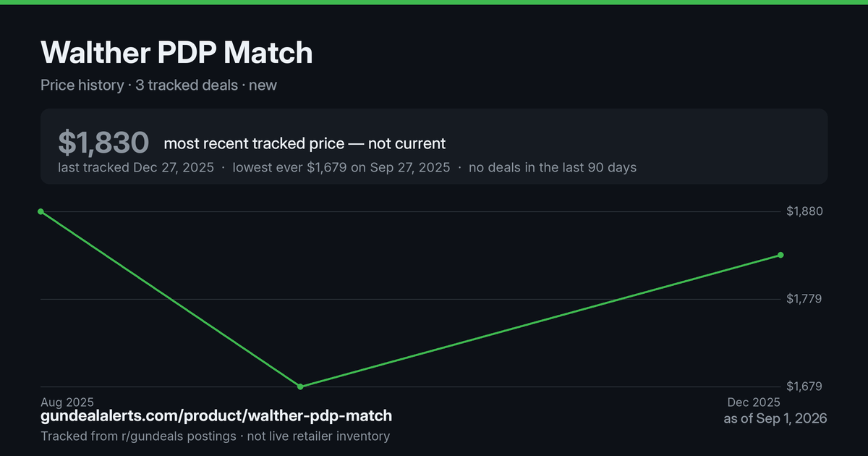This screenshot has width=868, height=456.
Task: Click 'last tracked Dec 27, 2025' text
Action: (136, 167)
